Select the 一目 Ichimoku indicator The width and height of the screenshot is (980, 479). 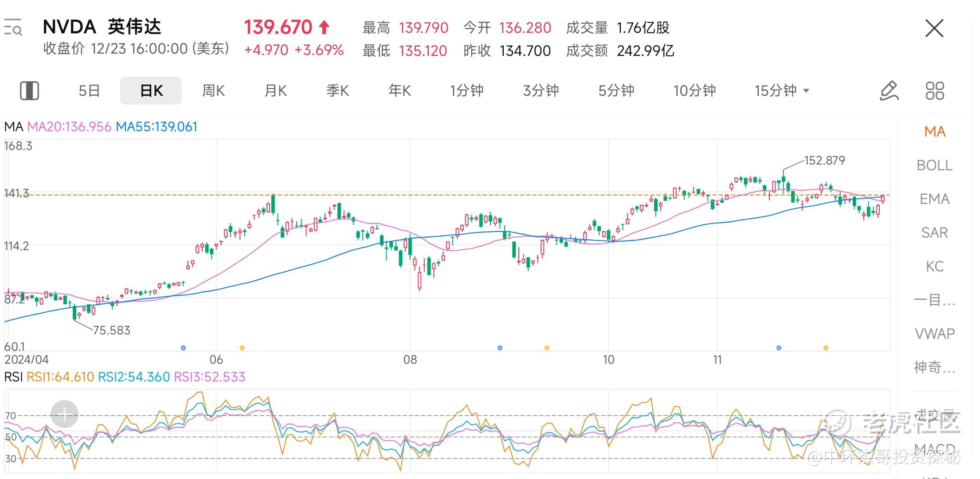click(935, 300)
